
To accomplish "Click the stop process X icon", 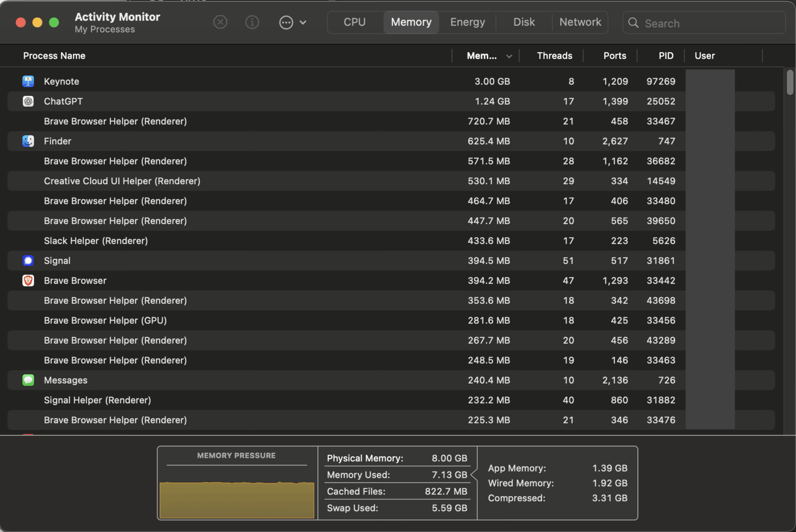I will [x=220, y=22].
